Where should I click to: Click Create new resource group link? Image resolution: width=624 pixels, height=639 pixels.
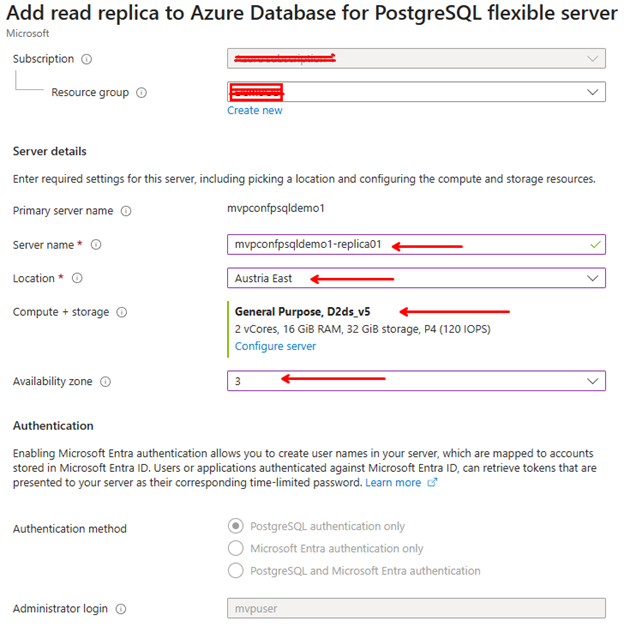254,110
